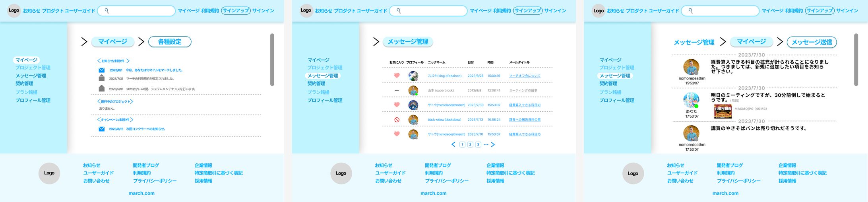The image size is (868, 202).
Task: Click the pagination ellipsis for more pages
Action: [486, 144]
